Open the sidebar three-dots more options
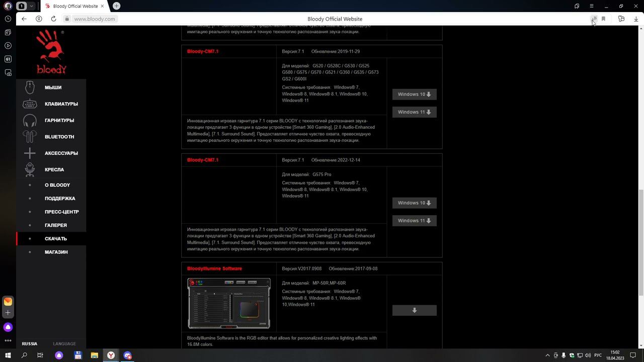 click(8, 340)
